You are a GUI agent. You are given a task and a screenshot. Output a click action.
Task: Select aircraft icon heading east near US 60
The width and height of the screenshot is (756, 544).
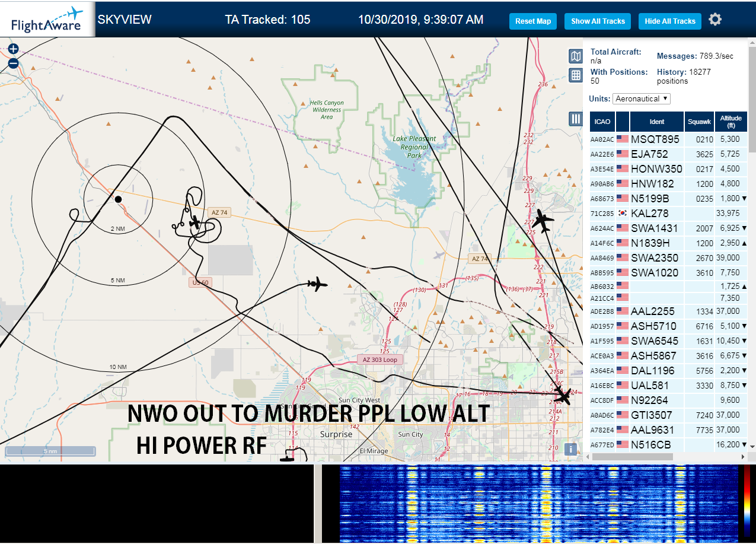(x=318, y=284)
